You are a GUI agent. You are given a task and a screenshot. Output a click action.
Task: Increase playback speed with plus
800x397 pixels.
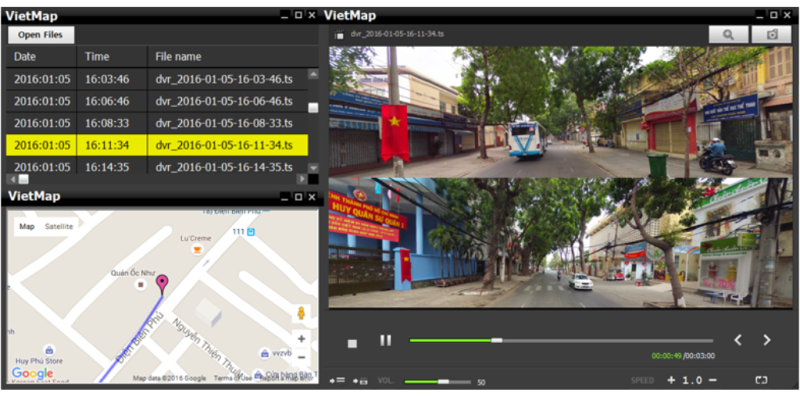(671, 380)
